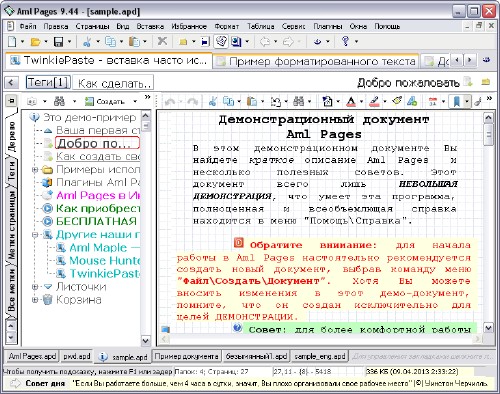Select the vertical Метки страницы side tab
Screen dimensions: 500x394
point(11,225)
